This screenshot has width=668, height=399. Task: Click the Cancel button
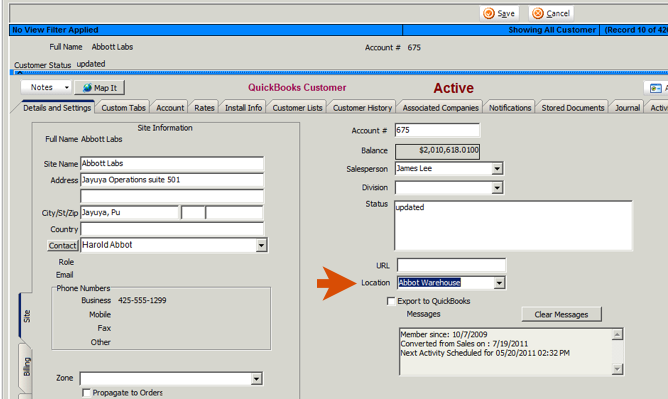(551, 13)
